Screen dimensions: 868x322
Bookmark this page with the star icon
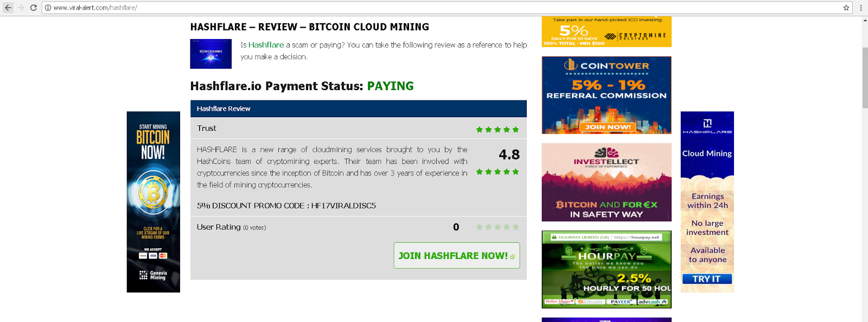click(846, 8)
